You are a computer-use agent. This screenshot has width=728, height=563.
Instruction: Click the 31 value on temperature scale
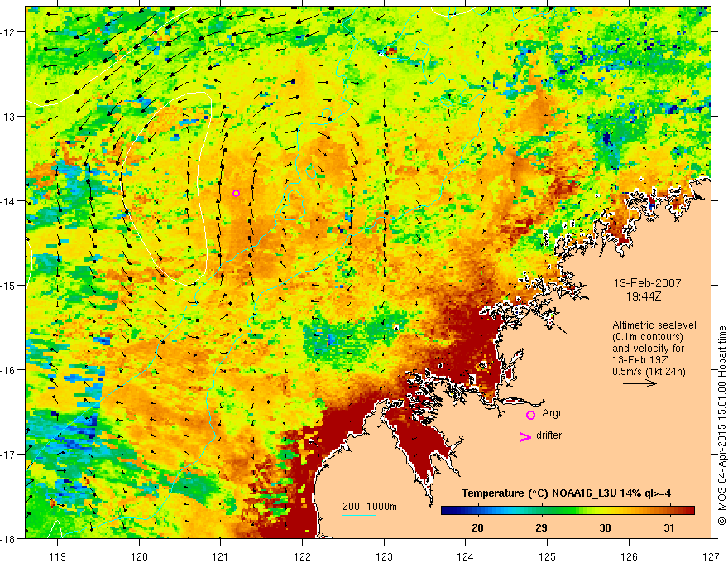pyautogui.click(x=668, y=527)
